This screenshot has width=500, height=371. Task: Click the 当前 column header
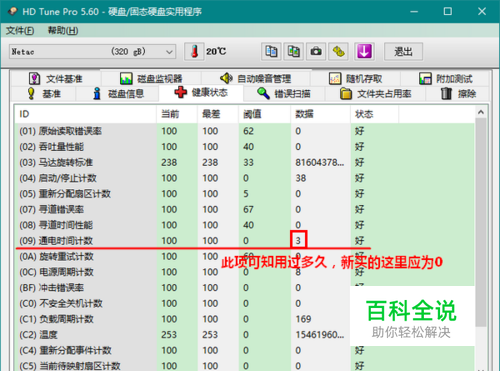(x=177, y=114)
